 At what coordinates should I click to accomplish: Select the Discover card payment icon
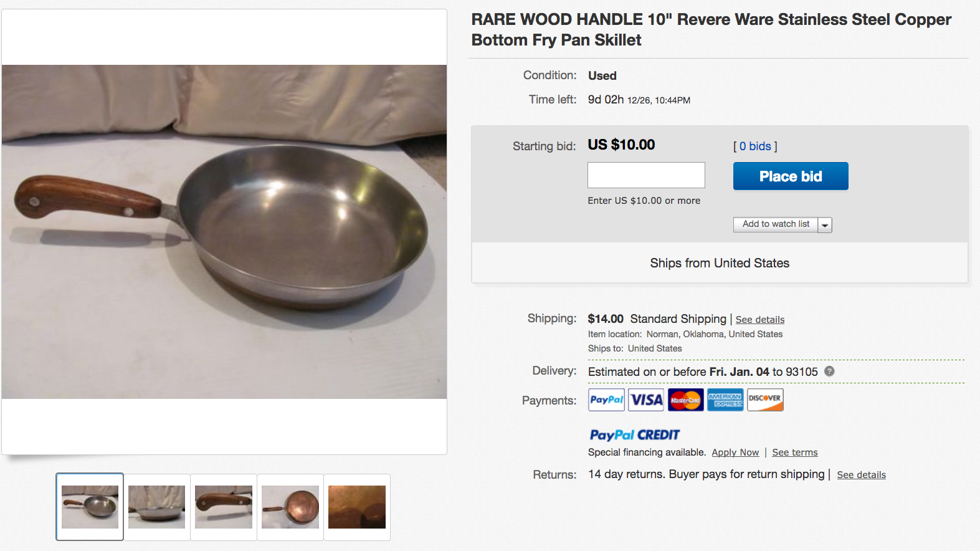(764, 400)
